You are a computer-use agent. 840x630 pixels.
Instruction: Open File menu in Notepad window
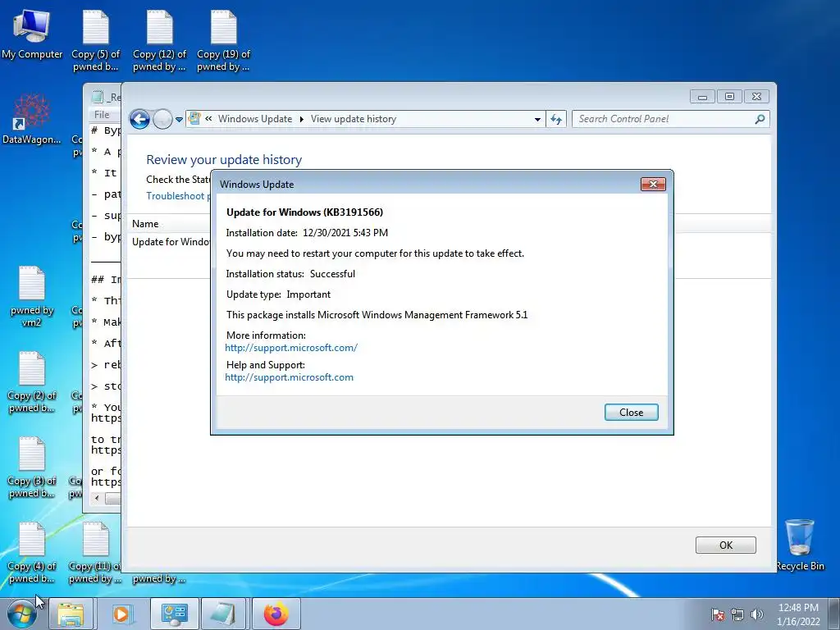(x=102, y=115)
